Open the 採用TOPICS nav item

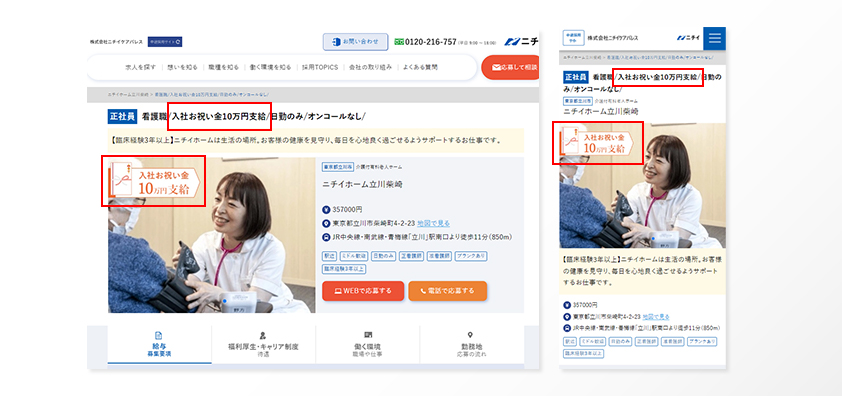coord(320,68)
